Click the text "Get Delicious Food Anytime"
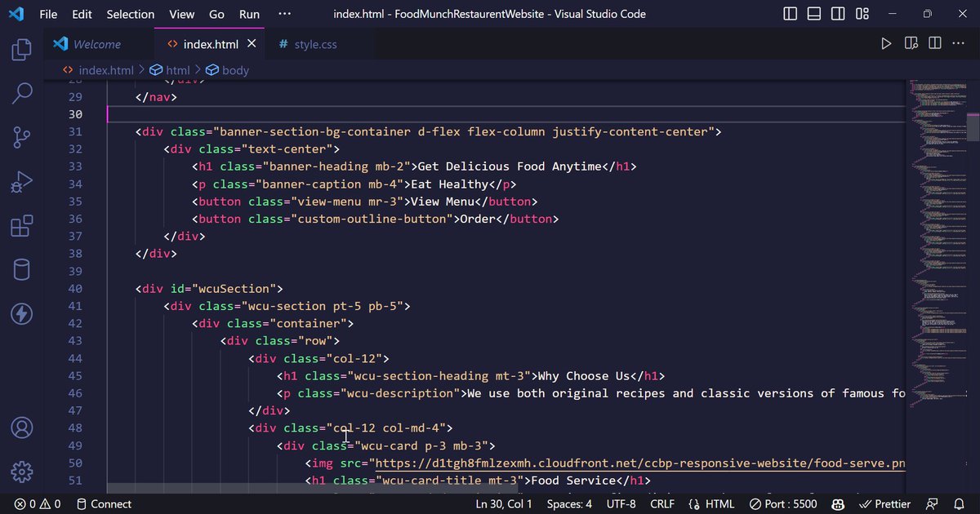Screen dimensions: 980x514 click(510, 166)
